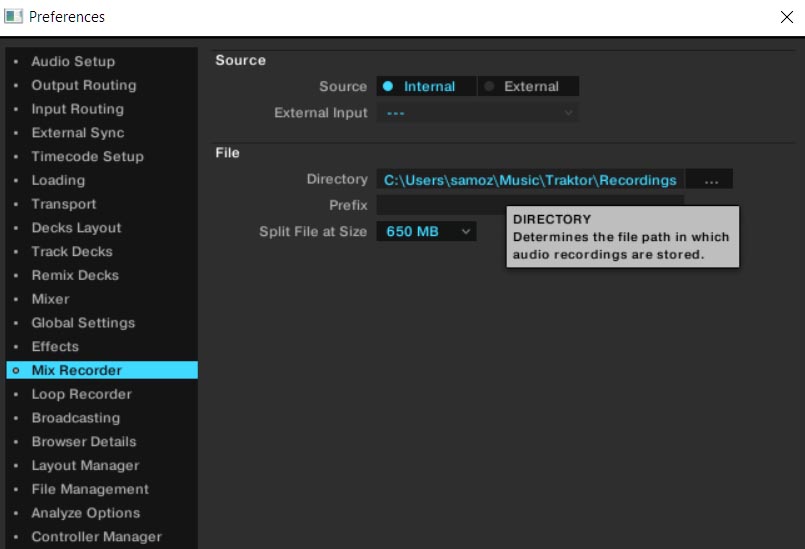805x549 pixels.
Task: Select Input Routing in the sidebar
Action: pos(77,109)
